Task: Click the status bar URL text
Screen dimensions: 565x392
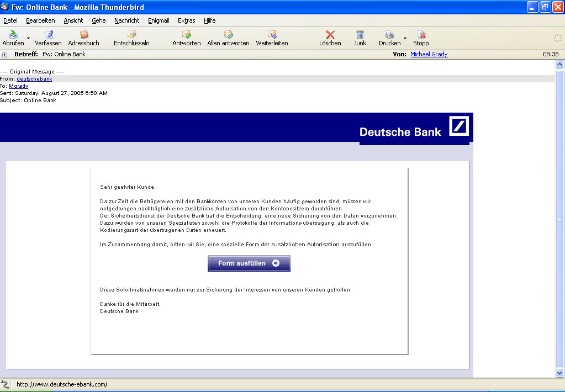Action: tap(62, 384)
